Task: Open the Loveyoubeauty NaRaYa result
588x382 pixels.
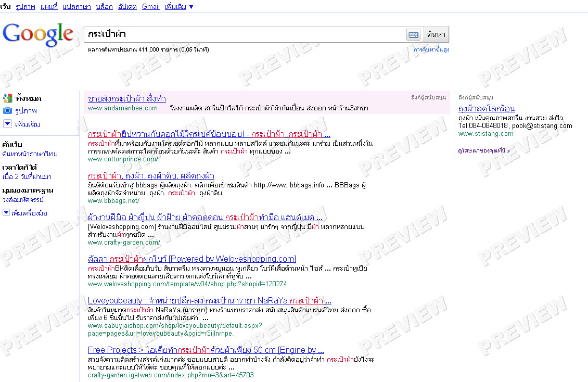Action: coord(210,300)
